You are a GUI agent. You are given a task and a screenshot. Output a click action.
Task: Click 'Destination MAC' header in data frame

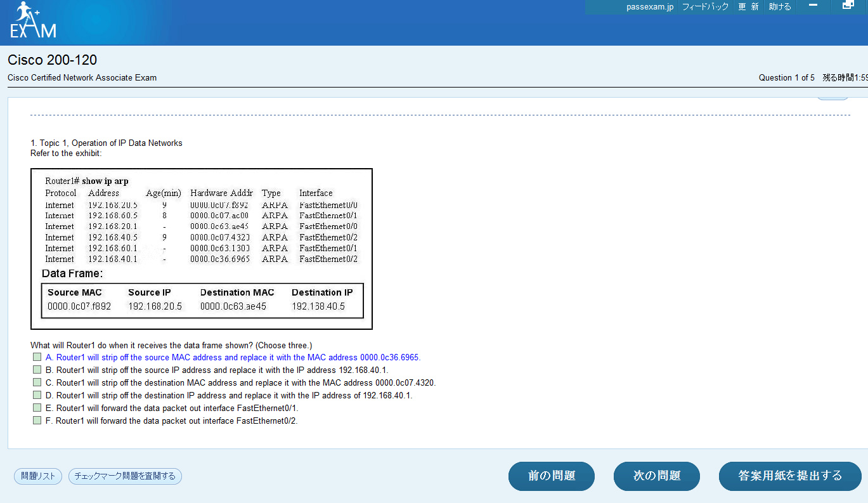click(237, 292)
